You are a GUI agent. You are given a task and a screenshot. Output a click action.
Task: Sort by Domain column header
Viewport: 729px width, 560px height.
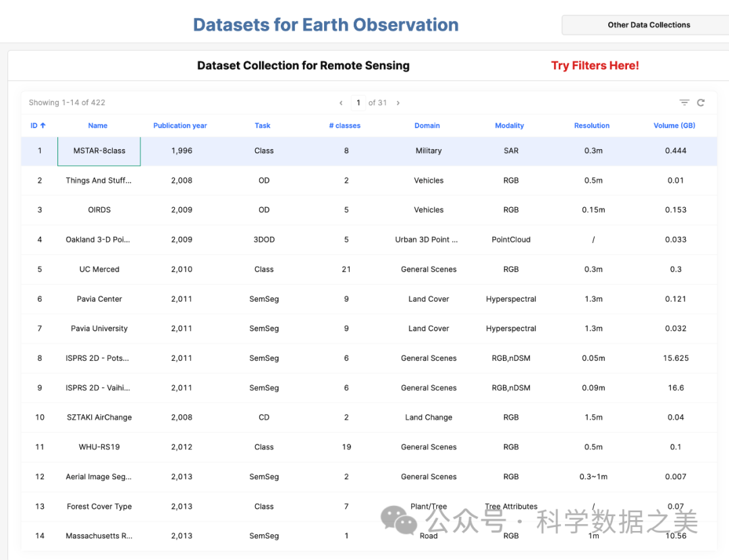pyautogui.click(x=427, y=125)
